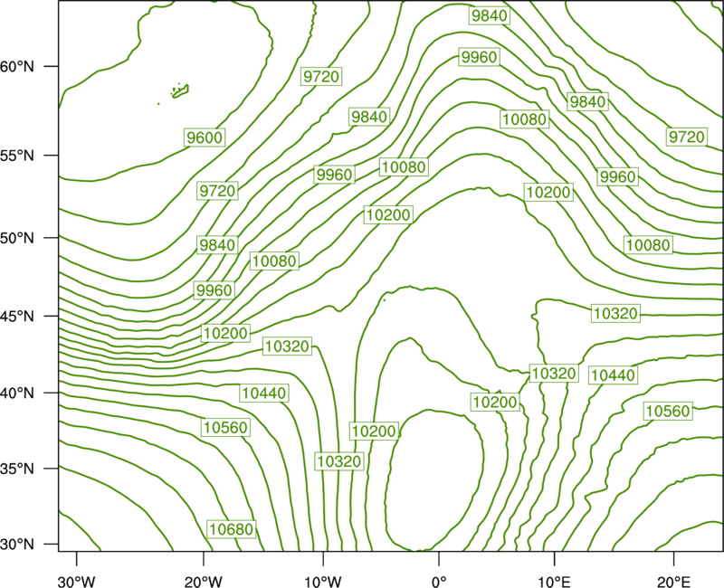Click the 9600 contour label
The image size is (724, 588).
click(x=205, y=138)
